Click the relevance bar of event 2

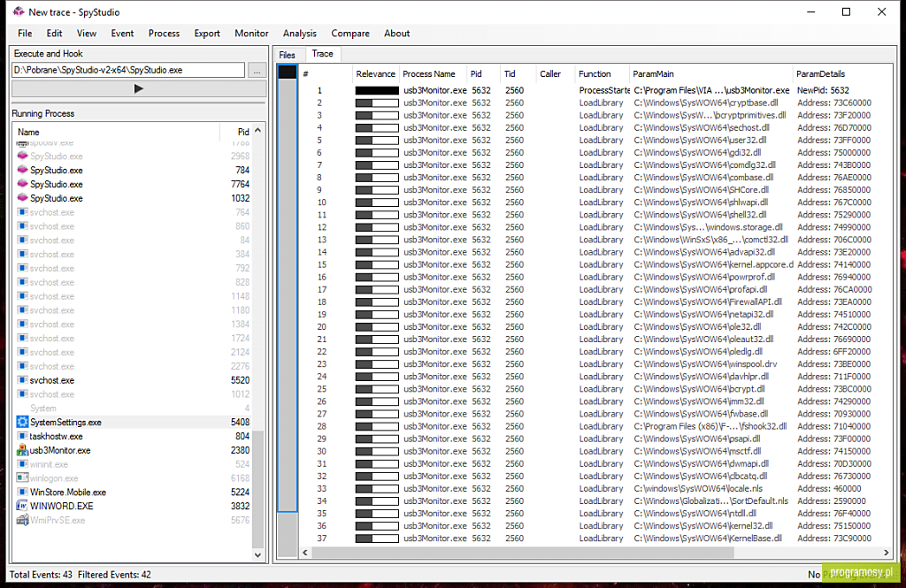click(377, 103)
